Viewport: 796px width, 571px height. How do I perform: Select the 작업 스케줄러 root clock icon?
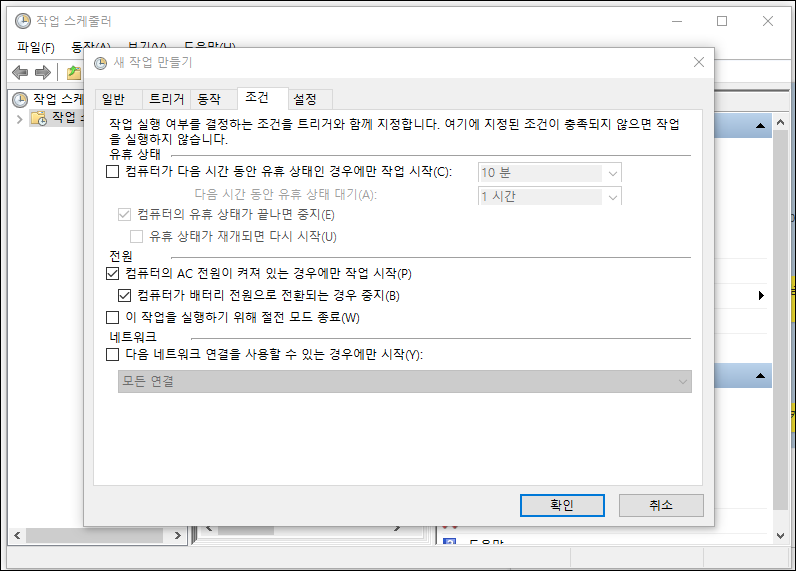[20, 99]
